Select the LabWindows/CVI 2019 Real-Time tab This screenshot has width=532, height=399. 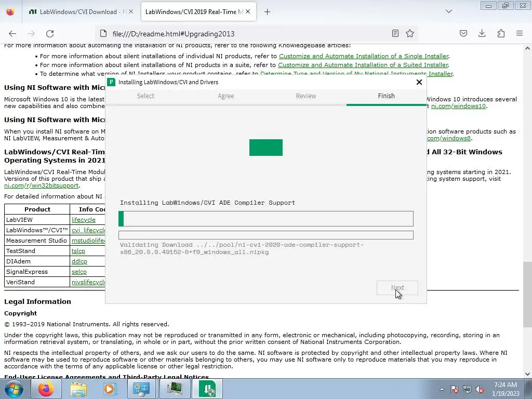coord(198,12)
